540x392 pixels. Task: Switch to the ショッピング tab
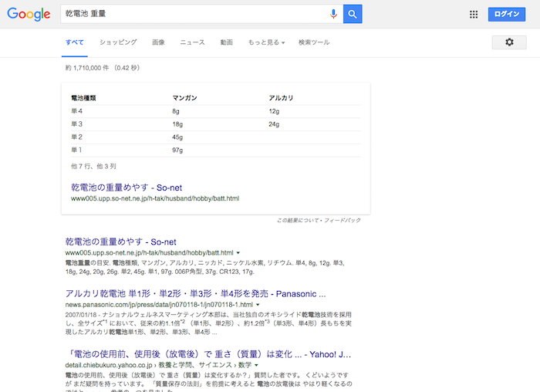pyautogui.click(x=118, y=42)
